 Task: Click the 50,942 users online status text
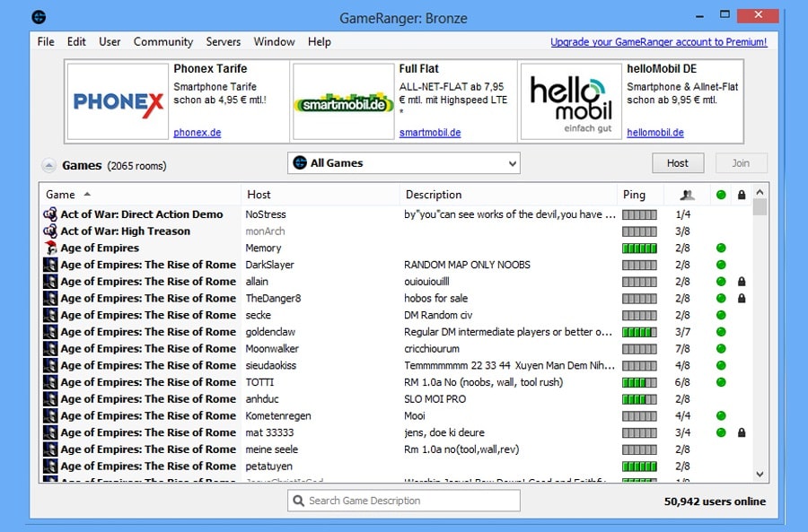tap(715, 501)
